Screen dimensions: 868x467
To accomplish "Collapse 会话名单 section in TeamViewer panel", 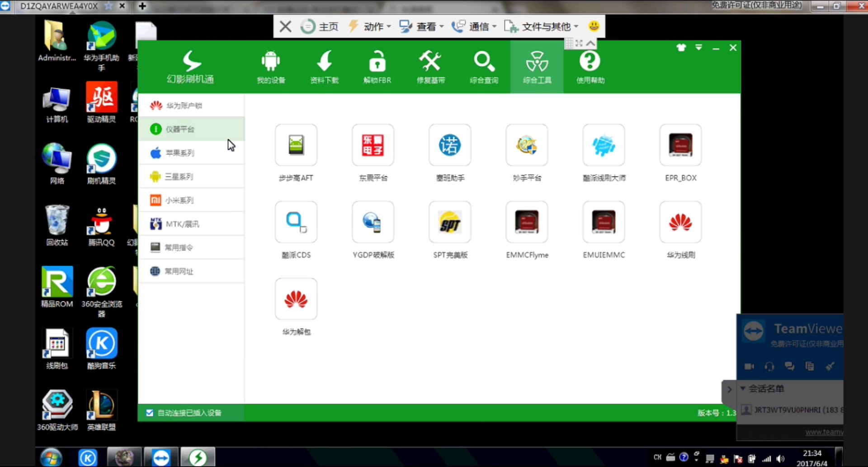I will pos(743,388).
